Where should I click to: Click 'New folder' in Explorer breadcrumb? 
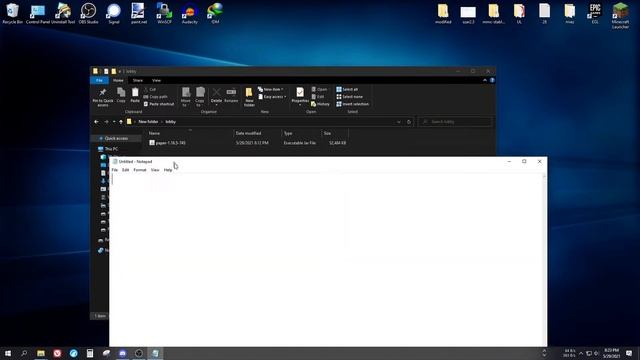(148, 122)
